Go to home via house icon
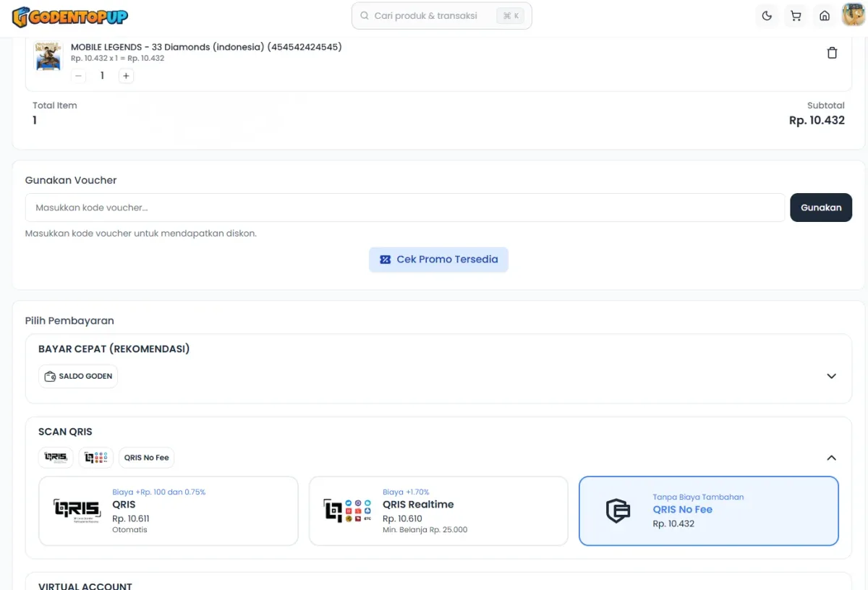This screenshot has height=590, width=868. (824, 16)
